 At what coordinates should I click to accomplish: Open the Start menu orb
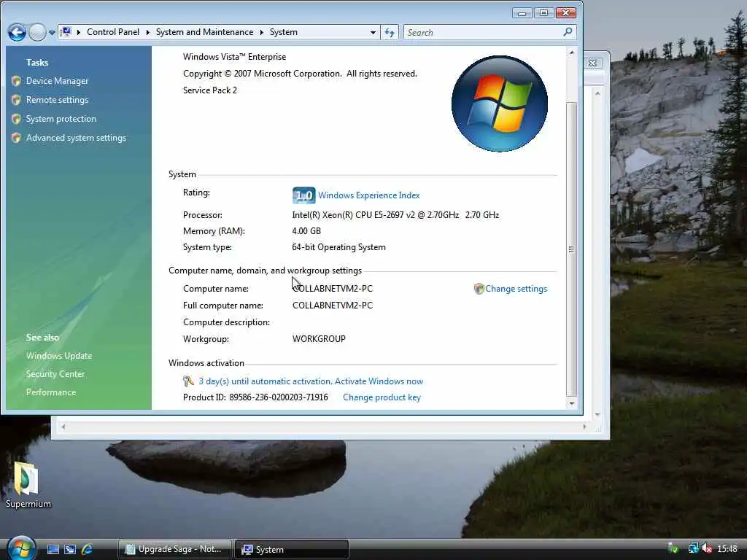point(21,548)
